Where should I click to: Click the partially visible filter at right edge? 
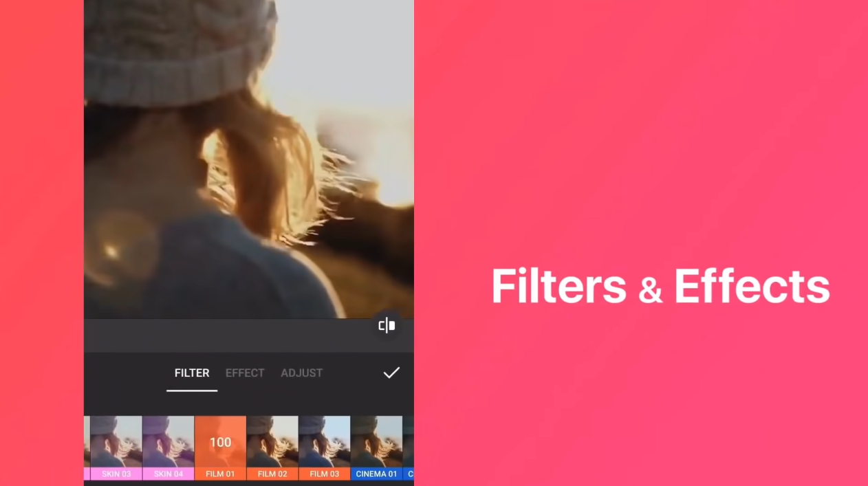[408, 447]
